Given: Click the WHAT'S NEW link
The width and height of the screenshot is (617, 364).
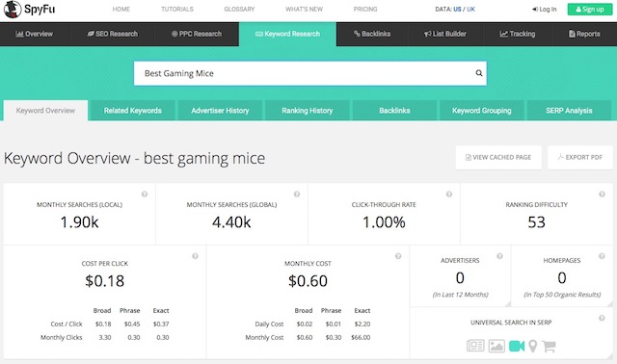Looking at the screenshot, I should coord(305,9).
